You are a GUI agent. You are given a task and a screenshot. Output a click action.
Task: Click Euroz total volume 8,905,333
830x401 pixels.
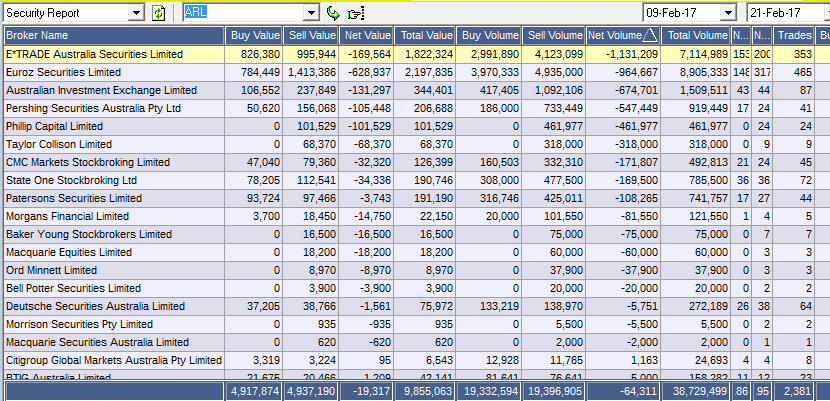701,72
